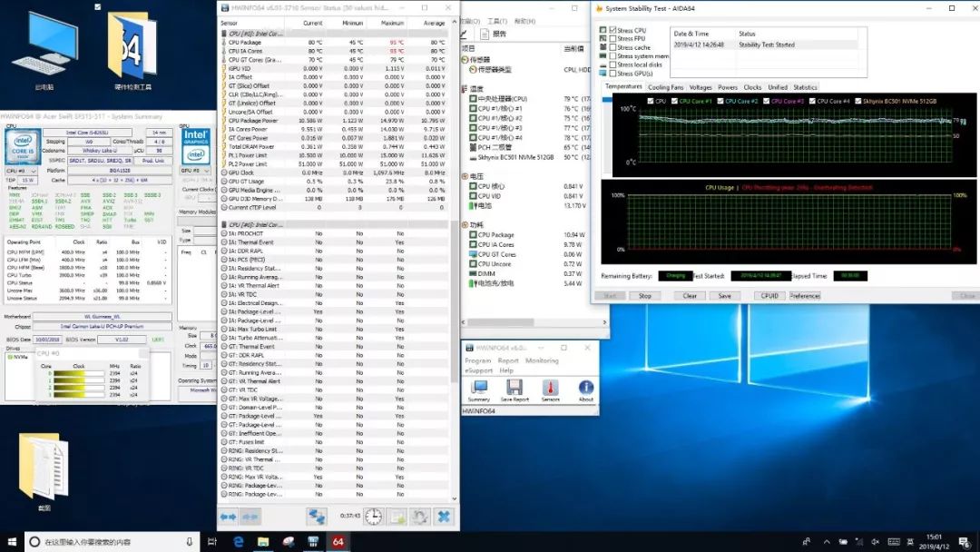Switch to the Cooling Fans tab

665,87
